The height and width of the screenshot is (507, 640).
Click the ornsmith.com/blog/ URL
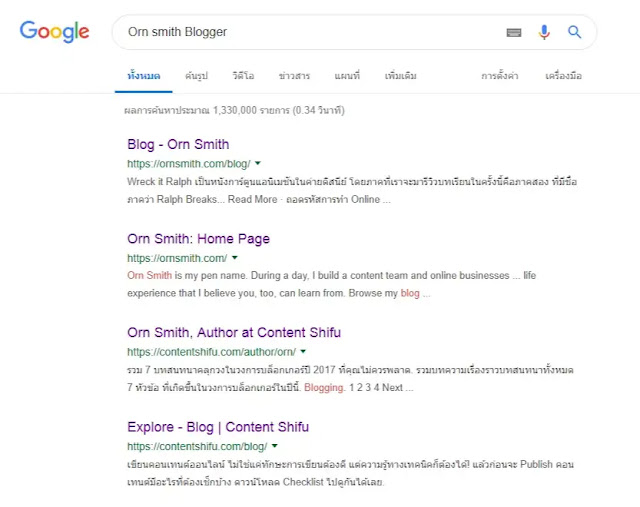coord(189,164)
